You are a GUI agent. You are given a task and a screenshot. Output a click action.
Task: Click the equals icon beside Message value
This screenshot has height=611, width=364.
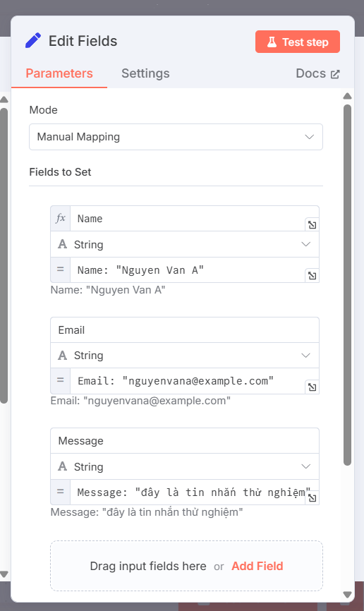tap(61, 492)
